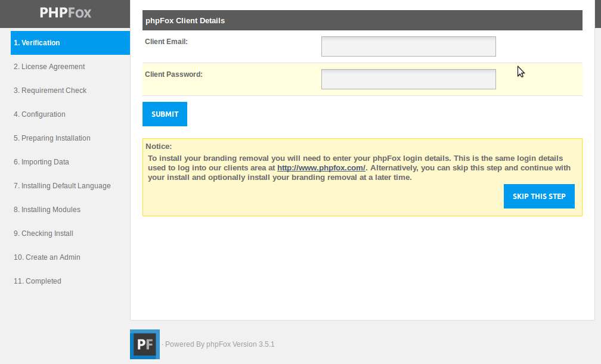Click the PF logo icon in footer
This screenshot has height=364, width=601.
tap(145, 344)
